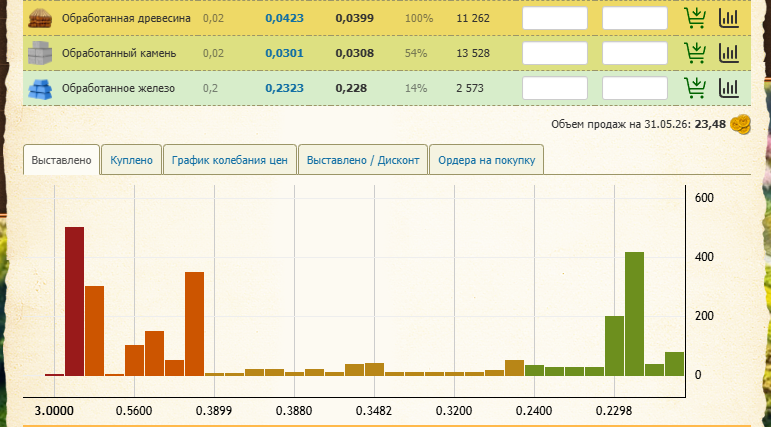Click the x-axis label 0.3899
This screenshot has height=427, width=771.
[214, 411]
